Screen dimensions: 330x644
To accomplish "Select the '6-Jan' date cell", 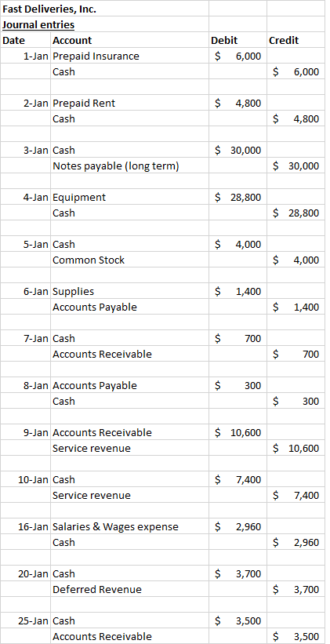I will coord(26,291).
